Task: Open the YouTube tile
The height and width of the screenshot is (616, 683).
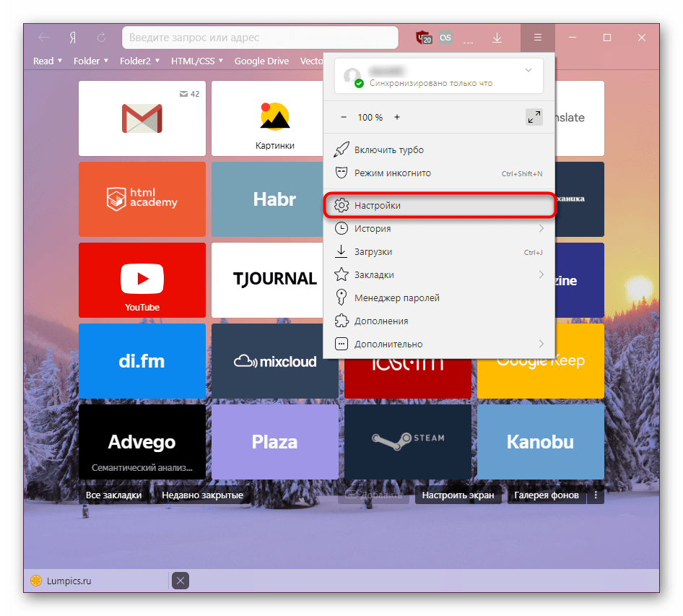Action: click(142, 280)
